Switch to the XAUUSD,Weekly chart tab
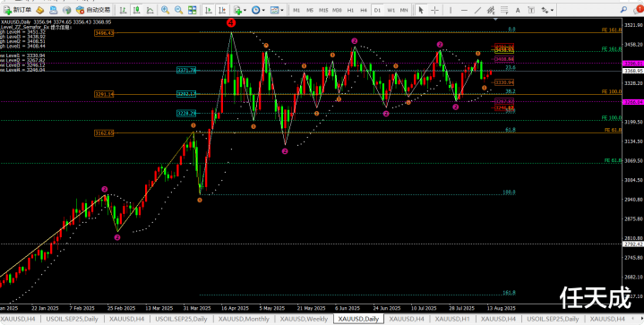This screenshot has width=644, height=325. [304, 319]
